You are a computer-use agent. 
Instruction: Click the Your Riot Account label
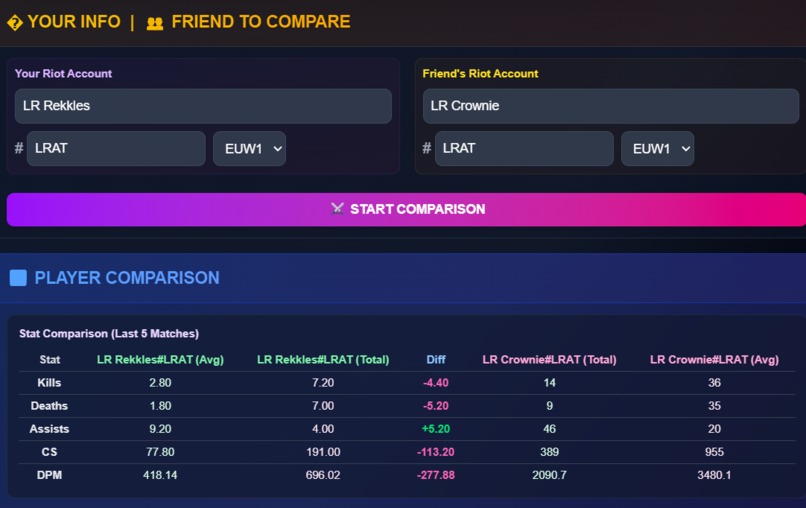pyautogui.click(x=63, y=74)
